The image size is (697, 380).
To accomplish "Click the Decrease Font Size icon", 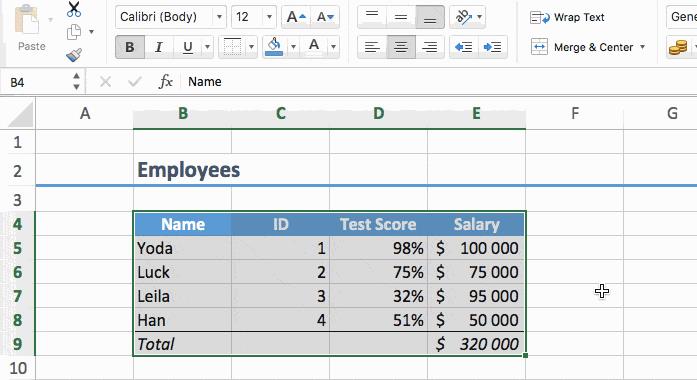I will click(x=325, y=17).
